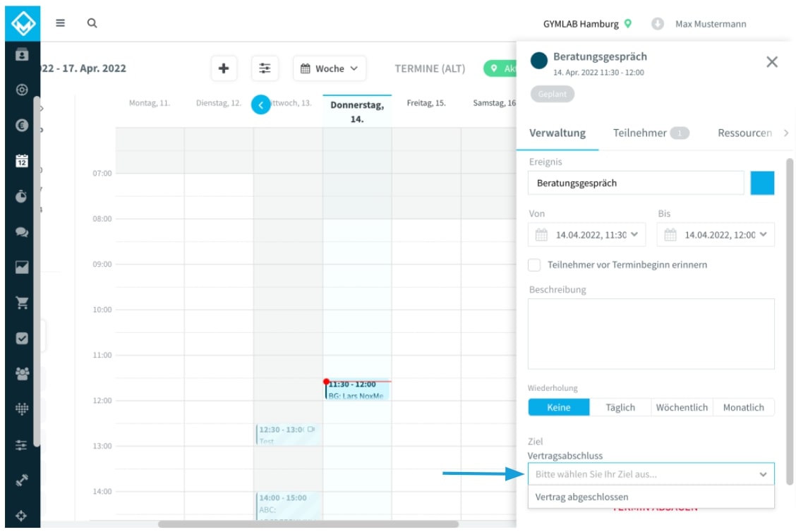
Task: Click the blue event color swatch
Action: tap(762, 183)
